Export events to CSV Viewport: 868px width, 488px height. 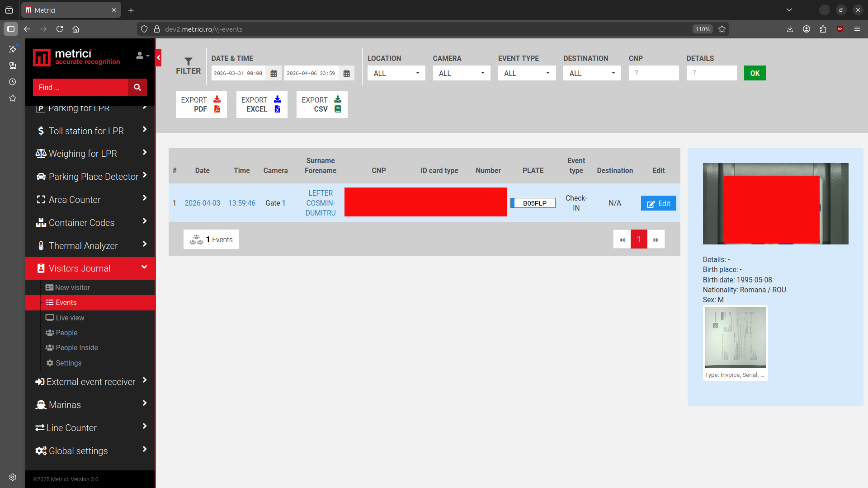pos(322,104)
